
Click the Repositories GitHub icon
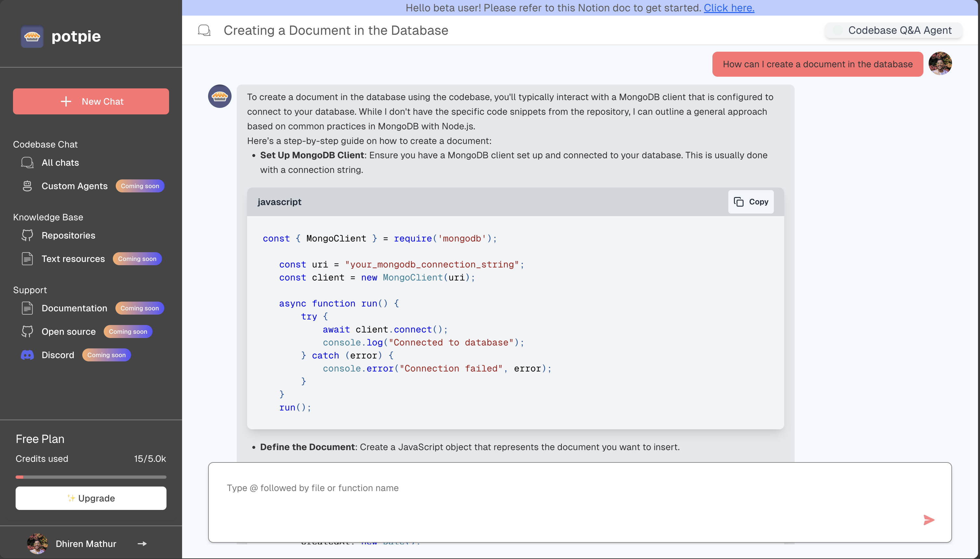(27, 235)
